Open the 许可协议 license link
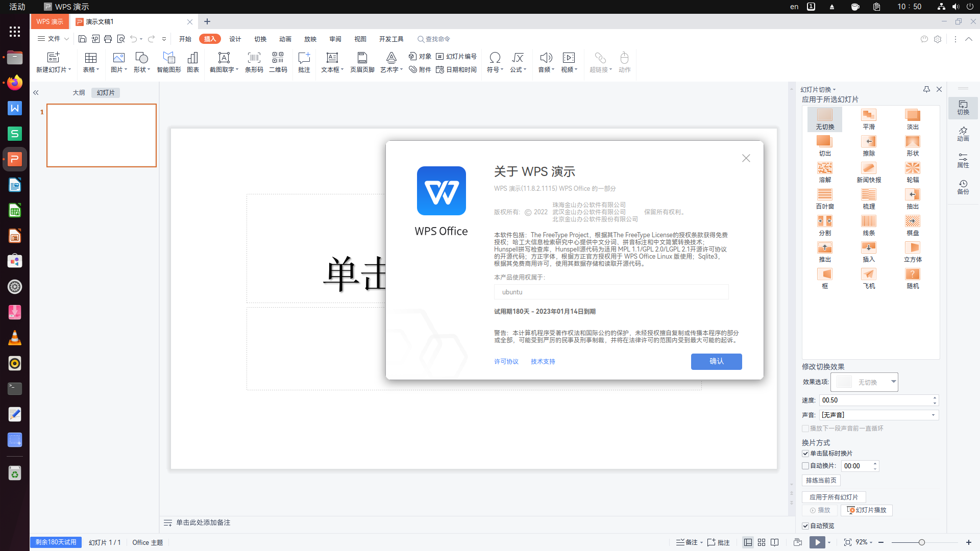 point(506,362)
